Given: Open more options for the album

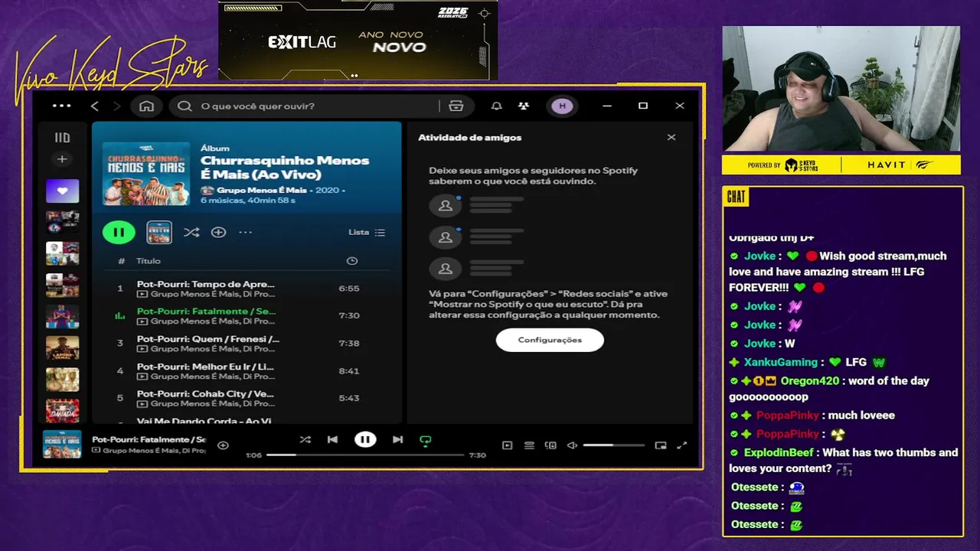Looking at the screenshot, I should [245, 232].
